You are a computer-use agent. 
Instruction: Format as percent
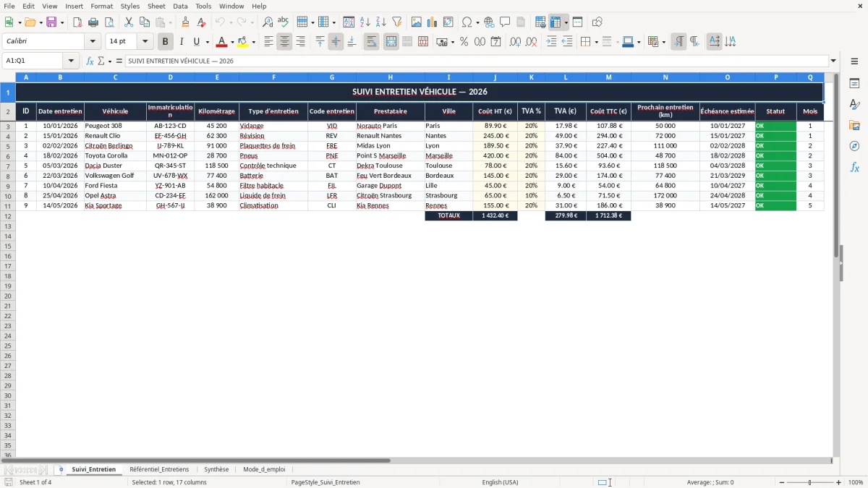click(x=464, y=42)
